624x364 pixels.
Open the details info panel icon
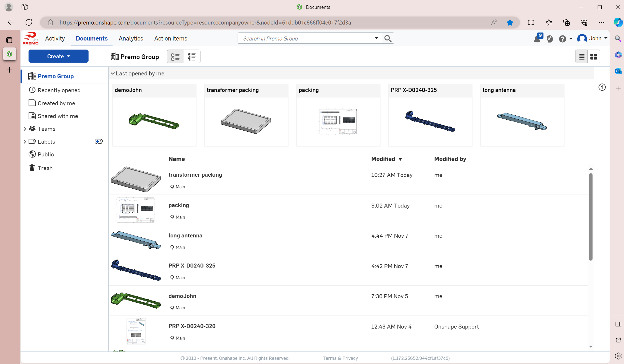click(x=602, y=87)
